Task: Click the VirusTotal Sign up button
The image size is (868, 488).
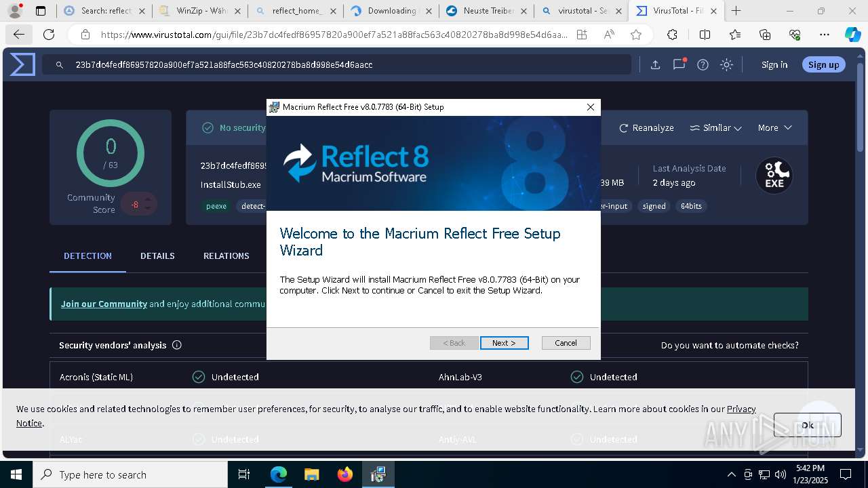Action: [x=823, y=64]
